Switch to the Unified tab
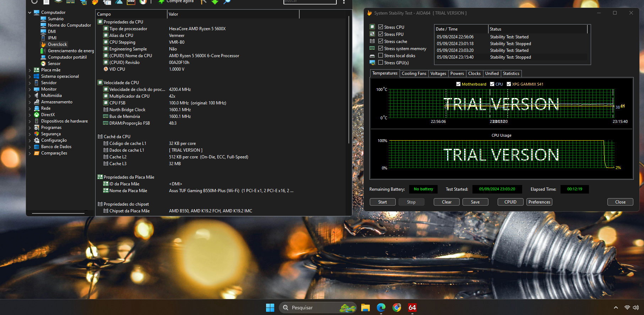644x315 pixels. coord(492,74)
